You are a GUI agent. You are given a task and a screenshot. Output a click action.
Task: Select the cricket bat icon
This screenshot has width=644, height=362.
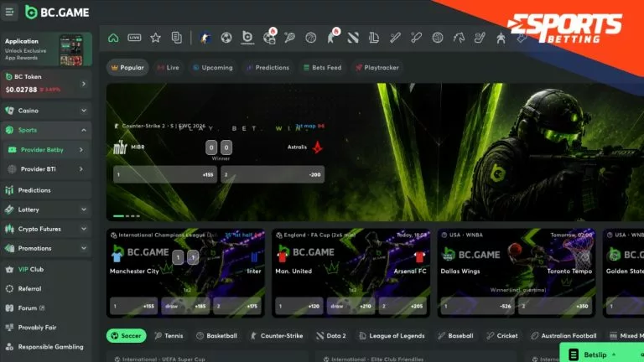[416, 38]
